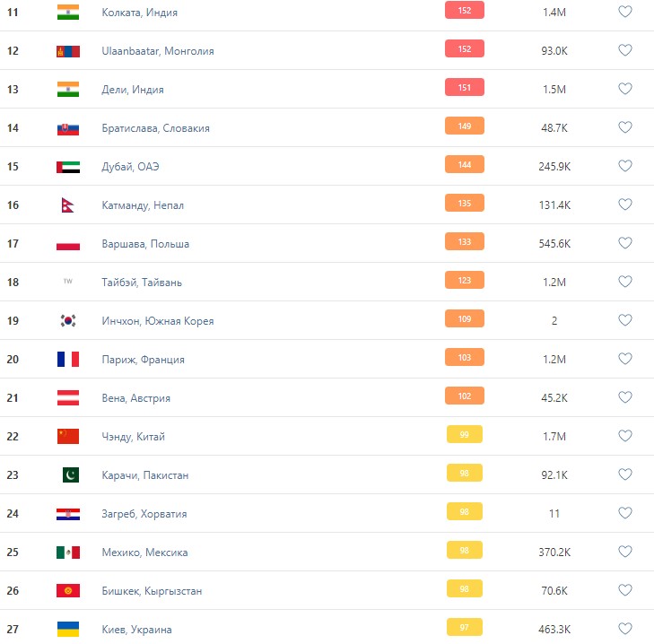Click the orange 133 AQI badge for Warsaw

(464, 241)
